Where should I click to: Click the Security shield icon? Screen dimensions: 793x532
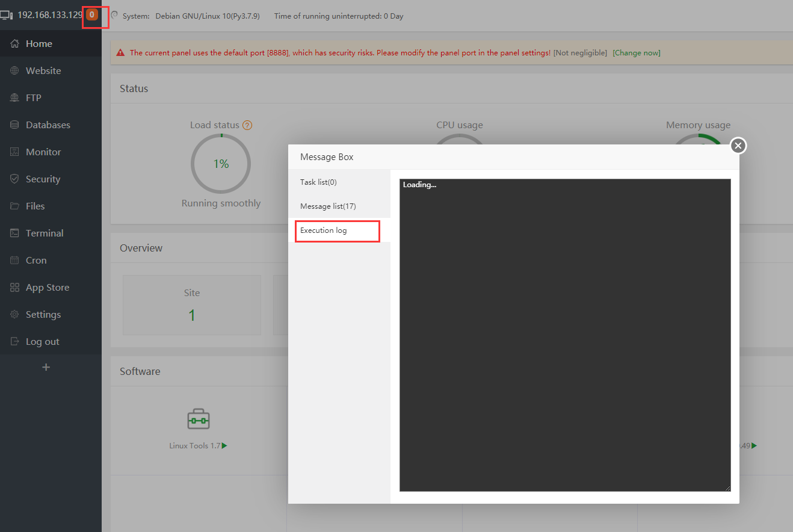[x=15, y=179]
